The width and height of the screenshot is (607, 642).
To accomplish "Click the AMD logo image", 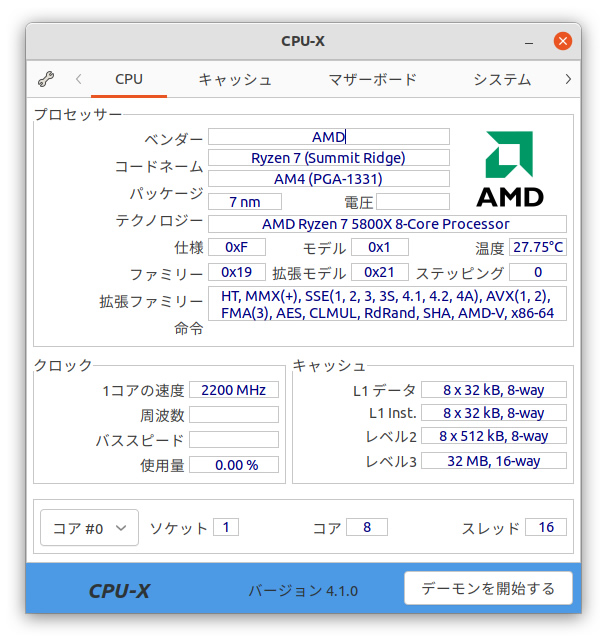I will click(x=510, y=168).
